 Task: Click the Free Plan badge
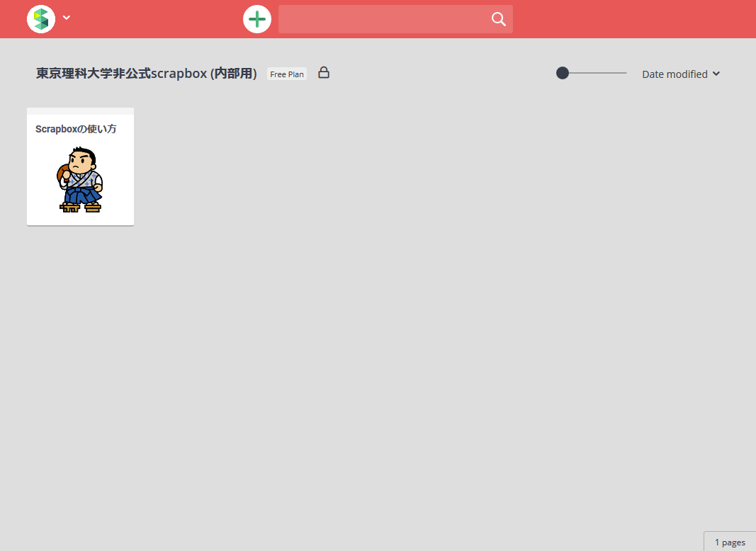click(x=287, y=74)
